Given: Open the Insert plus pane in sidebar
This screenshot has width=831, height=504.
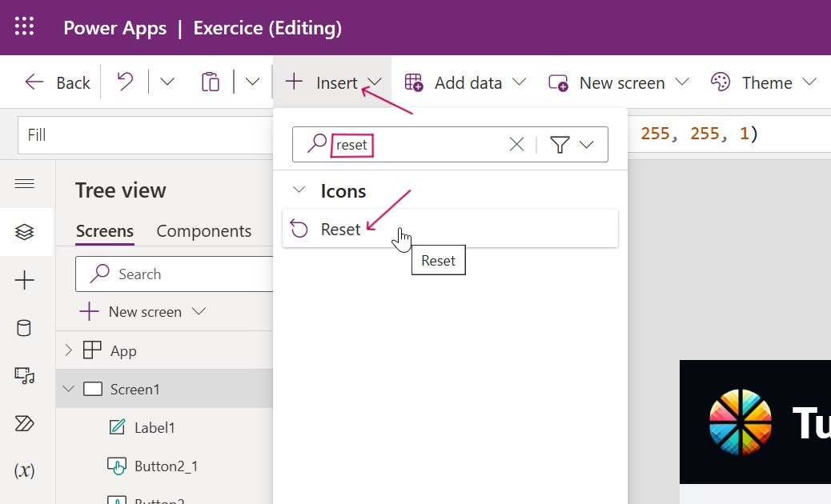Looking at the screenshot, I should pos(24,280).
